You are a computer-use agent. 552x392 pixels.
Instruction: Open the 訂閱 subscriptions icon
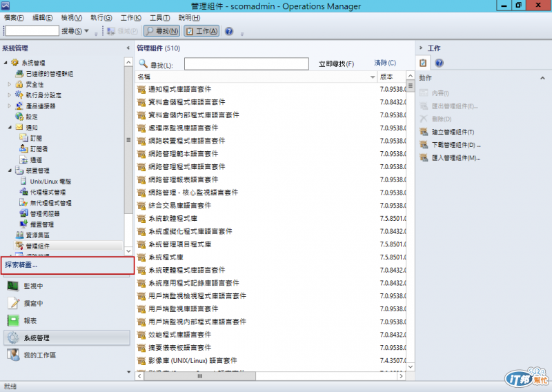23,138
